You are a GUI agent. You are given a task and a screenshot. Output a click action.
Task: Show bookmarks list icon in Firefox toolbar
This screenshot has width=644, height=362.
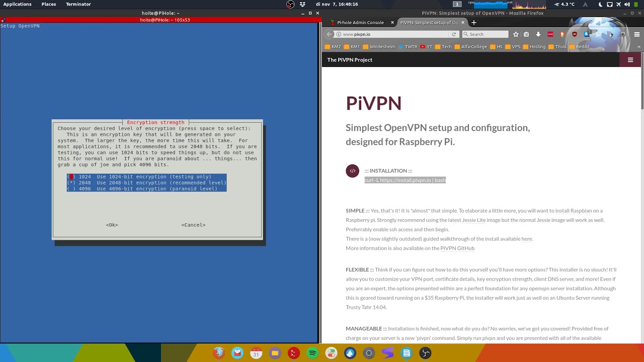click(526, 34)
